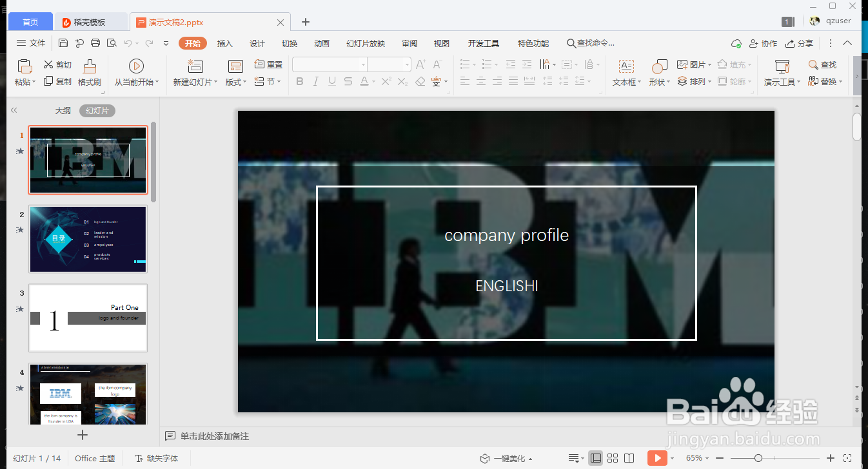Image resolution: width=868 pixels, height=469 pixels.
Task: Open Print Preview from quick access toolbar
Action: click(112, 43)
